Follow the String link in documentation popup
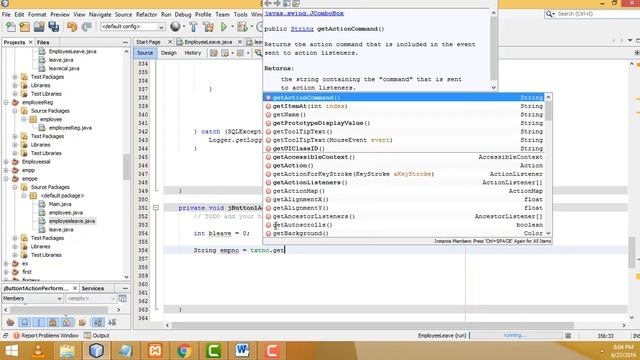 coord(302,29)
